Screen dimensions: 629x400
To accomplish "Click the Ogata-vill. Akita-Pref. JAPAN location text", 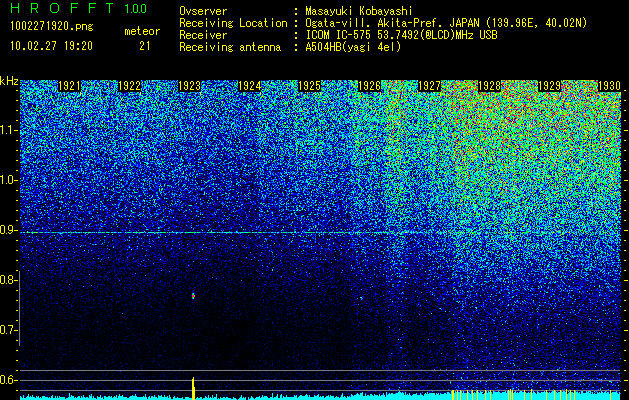I will coord(446,23).
